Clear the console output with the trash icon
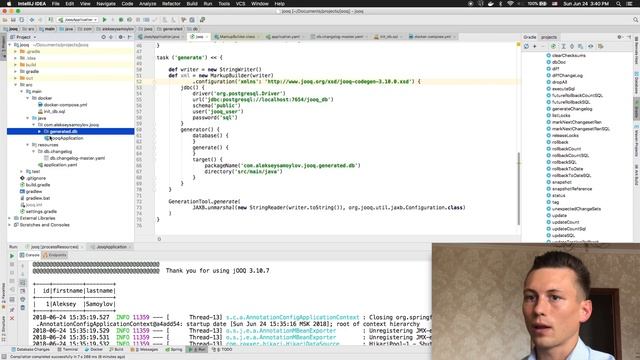The image size is (640, 360). point(23,308)
